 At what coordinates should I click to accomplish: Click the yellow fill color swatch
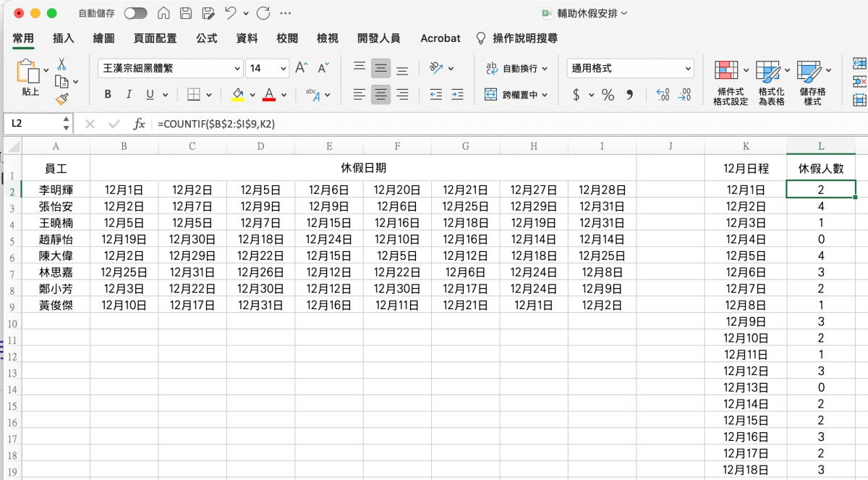tap(237, 94)
